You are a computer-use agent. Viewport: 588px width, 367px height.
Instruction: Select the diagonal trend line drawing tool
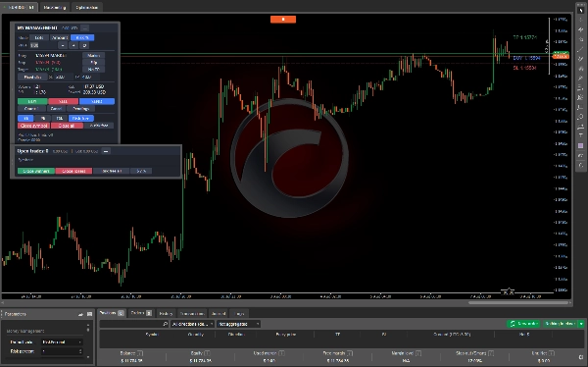coord(581,49)
